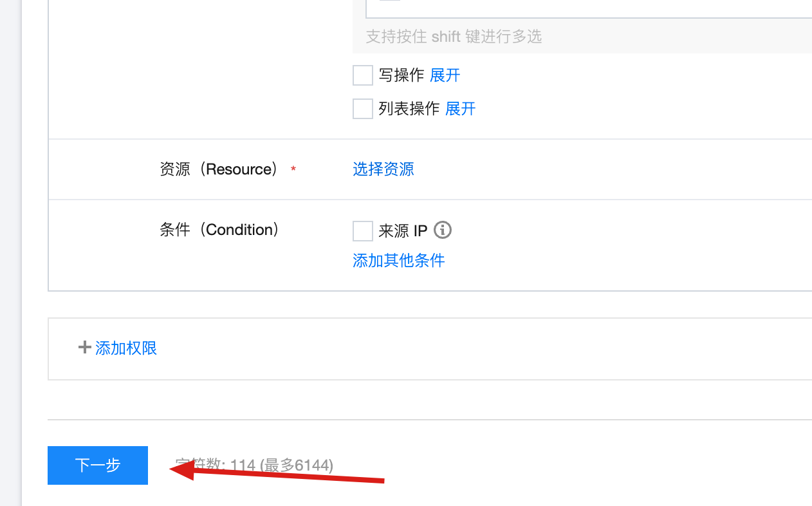Click the shift multi-select hint text
The image size is (812, 506).
point(454,37)
